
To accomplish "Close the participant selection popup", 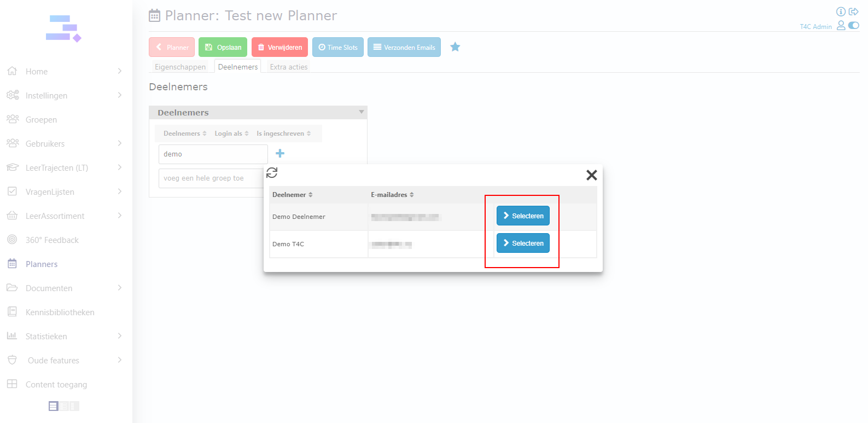I will pyautogui.click(x=591, y=175).
